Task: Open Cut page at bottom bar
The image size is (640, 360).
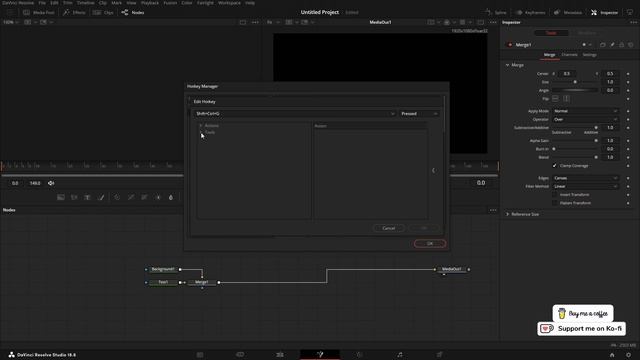Action: (240, 355)
